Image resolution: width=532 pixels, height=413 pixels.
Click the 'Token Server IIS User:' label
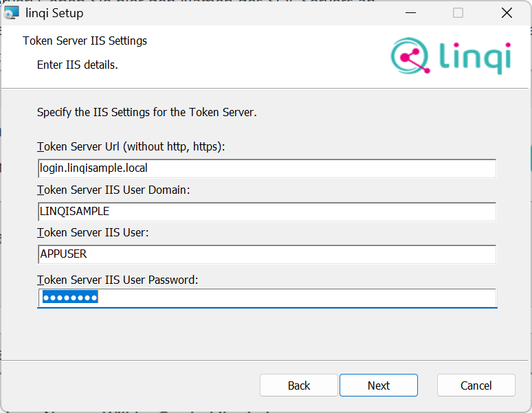93,232
